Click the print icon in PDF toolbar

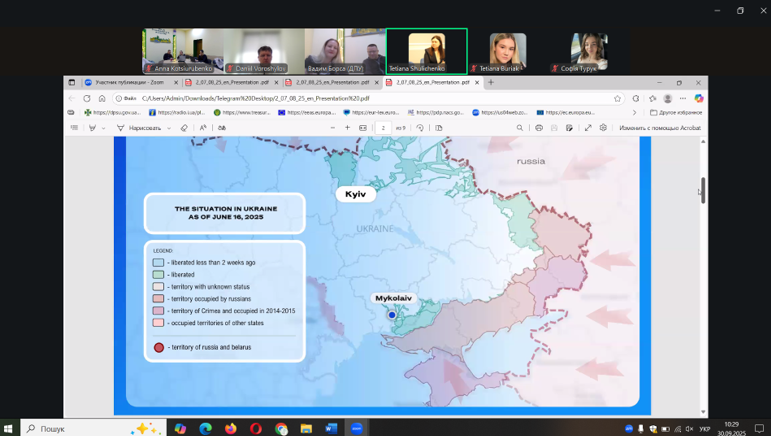539,128
